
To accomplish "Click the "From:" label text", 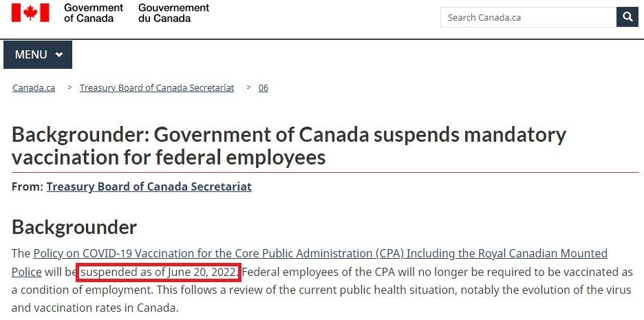I will click(28, 187).
